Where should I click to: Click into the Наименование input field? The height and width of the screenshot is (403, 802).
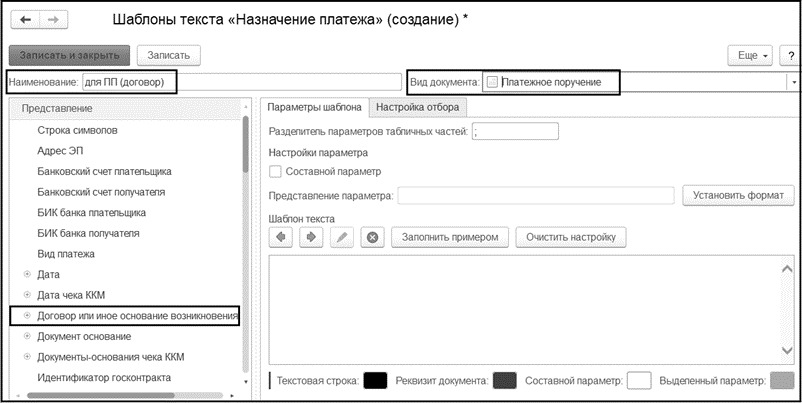(x=242, y=82)
